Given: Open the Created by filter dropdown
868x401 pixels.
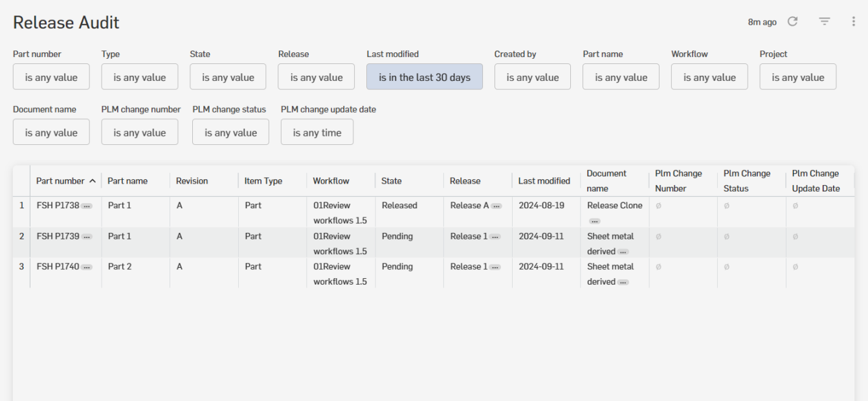Looking at the screenshot, I should [532, 76].
